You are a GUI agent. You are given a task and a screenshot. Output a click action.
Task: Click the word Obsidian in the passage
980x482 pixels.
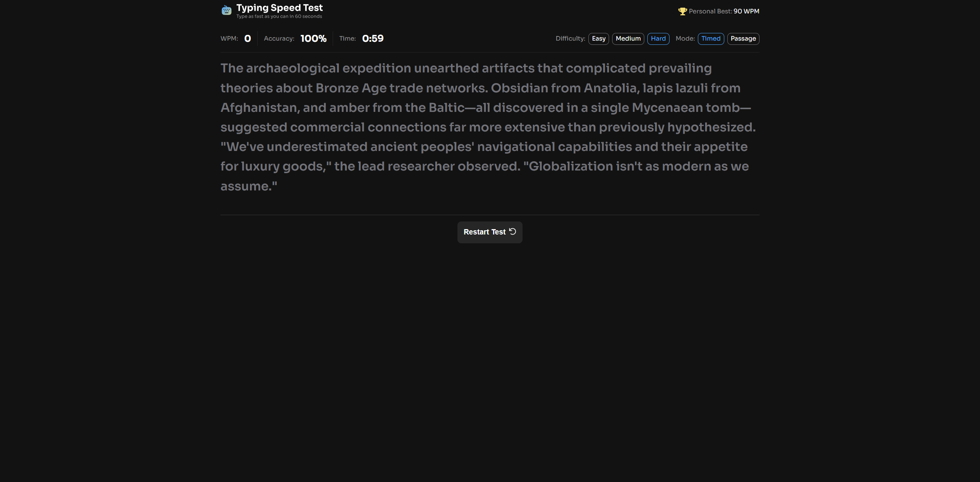click(519, 88)
